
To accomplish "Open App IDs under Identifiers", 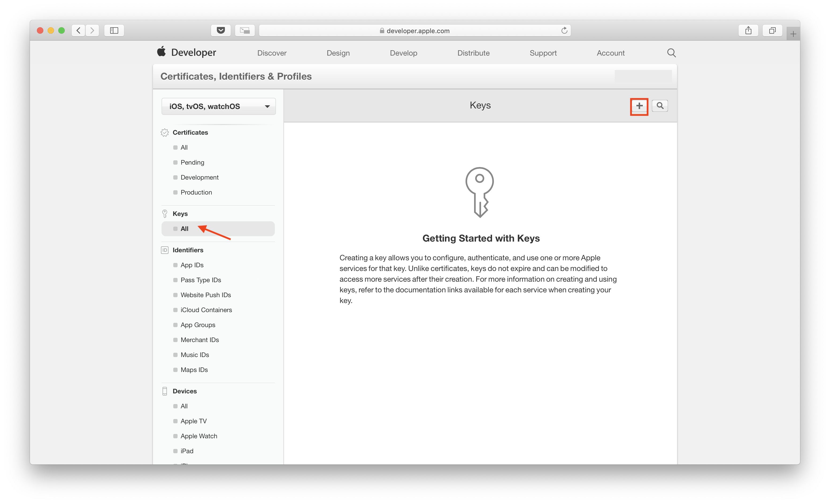I will tap(192, 265).
